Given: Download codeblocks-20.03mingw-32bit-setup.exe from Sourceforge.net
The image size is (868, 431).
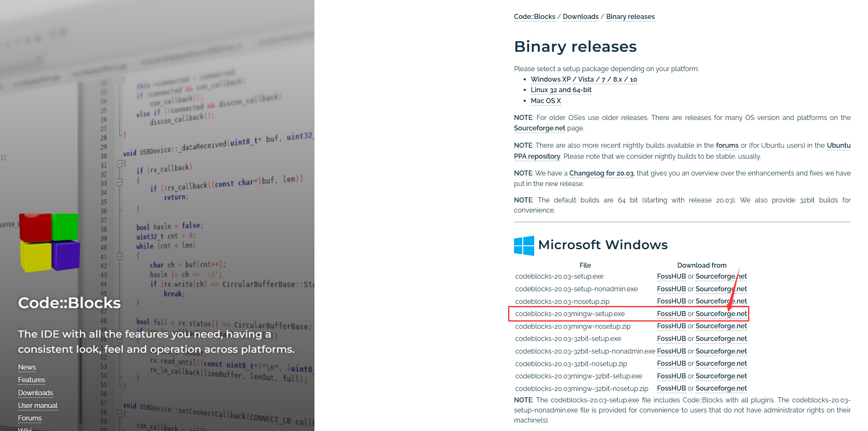Looking at the screenshot, I should tap(721, 376).
